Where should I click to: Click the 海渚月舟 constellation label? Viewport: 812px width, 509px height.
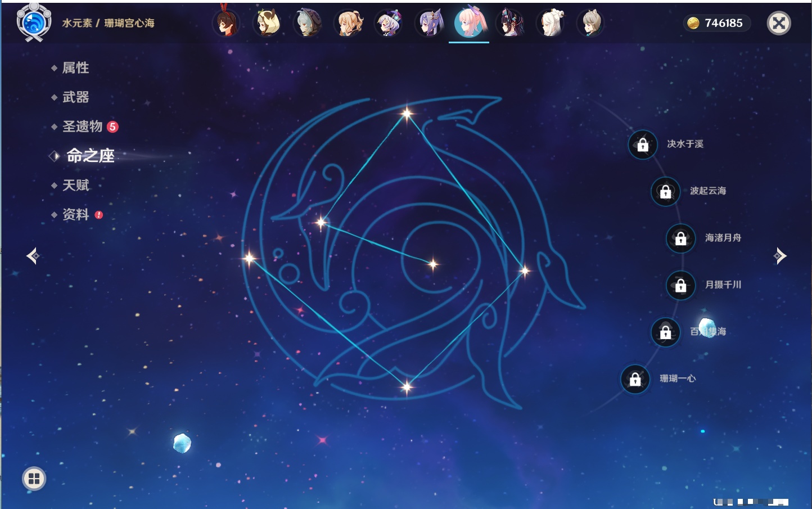pyautogui.click(x=723, y=238)
